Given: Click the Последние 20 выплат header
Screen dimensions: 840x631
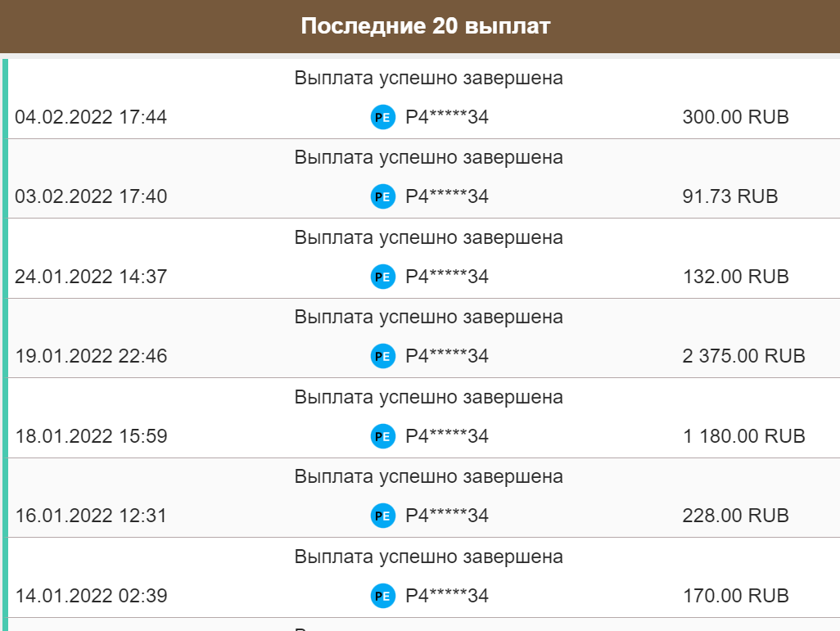Looking at the screenshot, I should click(x=426, y=25).
